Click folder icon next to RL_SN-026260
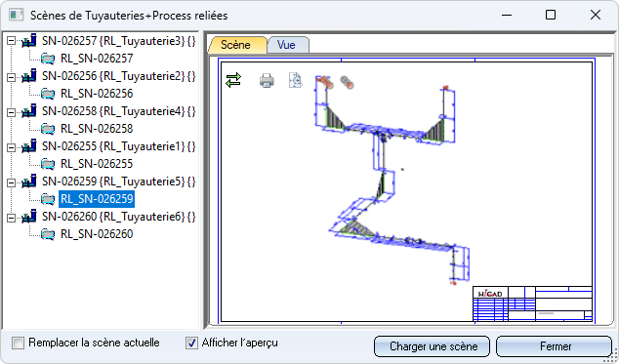Image resolution: width=619 pixels, height=364 pixels. click(x=48, y=234)
